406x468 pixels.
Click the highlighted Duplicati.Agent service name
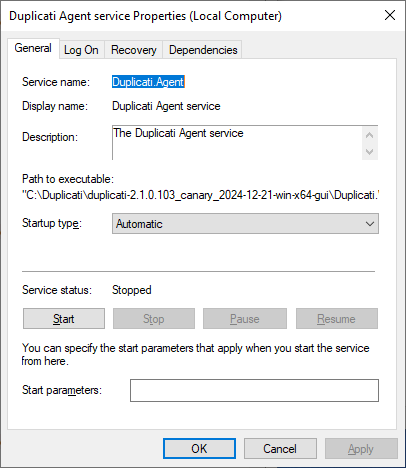tap(148, 82)
